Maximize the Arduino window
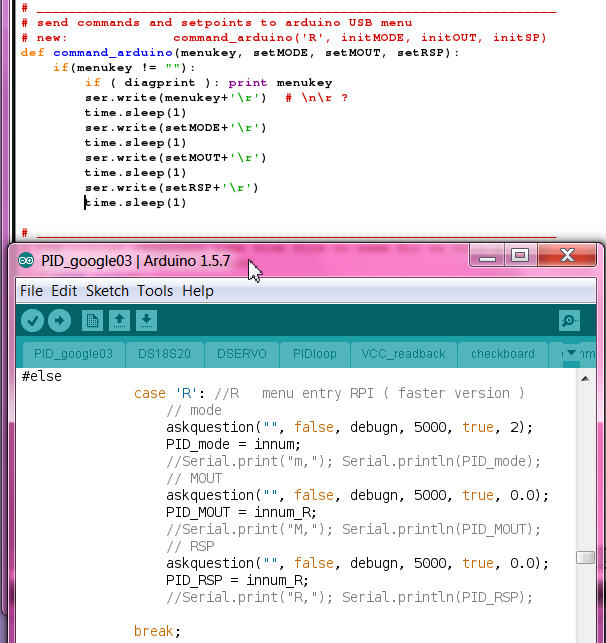Screen dimensions: 606x643 point(518,256)
